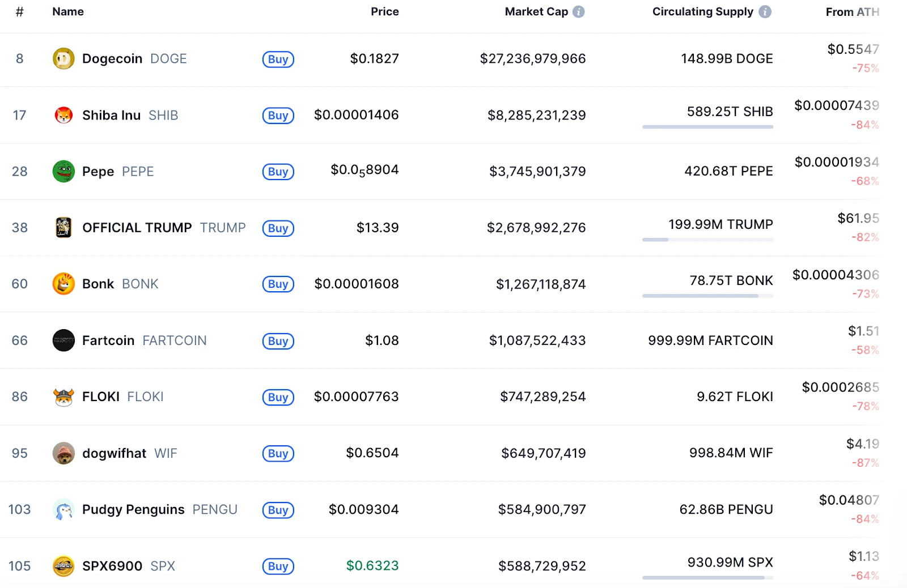Click the dogwifhat coin logo
Image resolution: width=907 pixels, height=588 pixels.
click(x=63, y=453)
